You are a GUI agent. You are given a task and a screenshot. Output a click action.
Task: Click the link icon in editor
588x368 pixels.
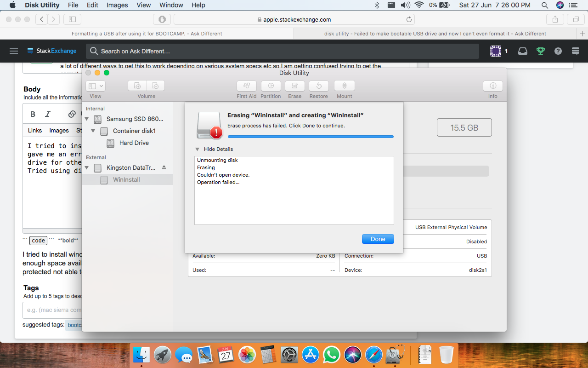coord(72,114)
